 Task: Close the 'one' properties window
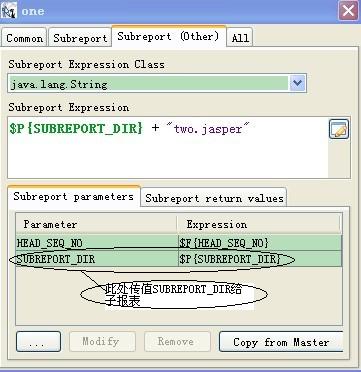click(x=348, y=11)
